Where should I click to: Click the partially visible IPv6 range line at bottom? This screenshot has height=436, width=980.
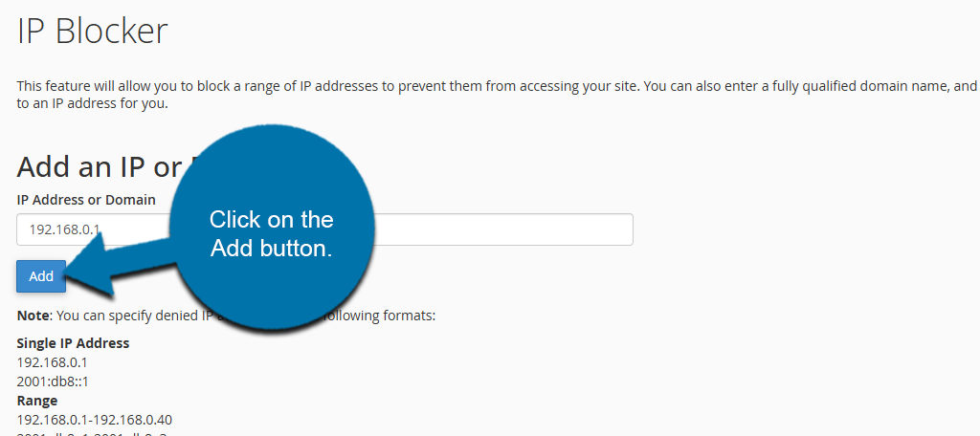point(86,433)
